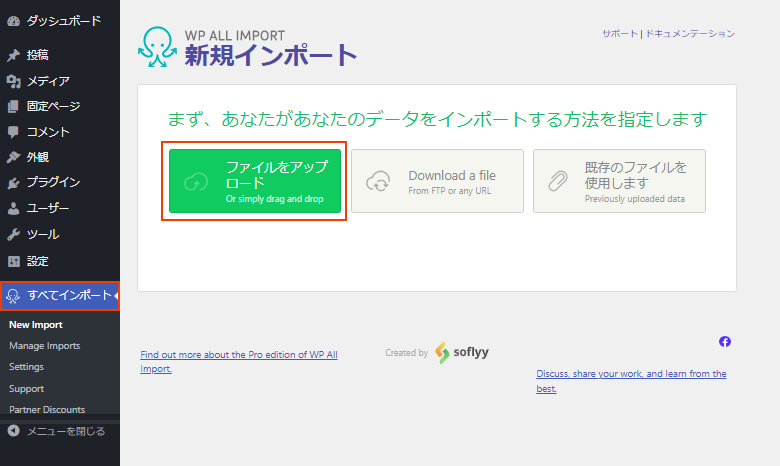Click the WP All Import octopus logo
This screenshot has height=466, width=780.
[x=156, y=46]
